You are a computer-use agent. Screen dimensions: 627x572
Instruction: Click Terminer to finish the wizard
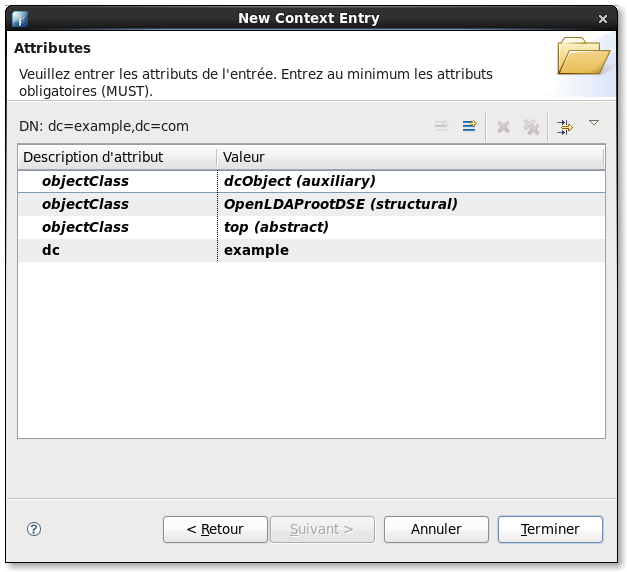(x=550, y=529)
